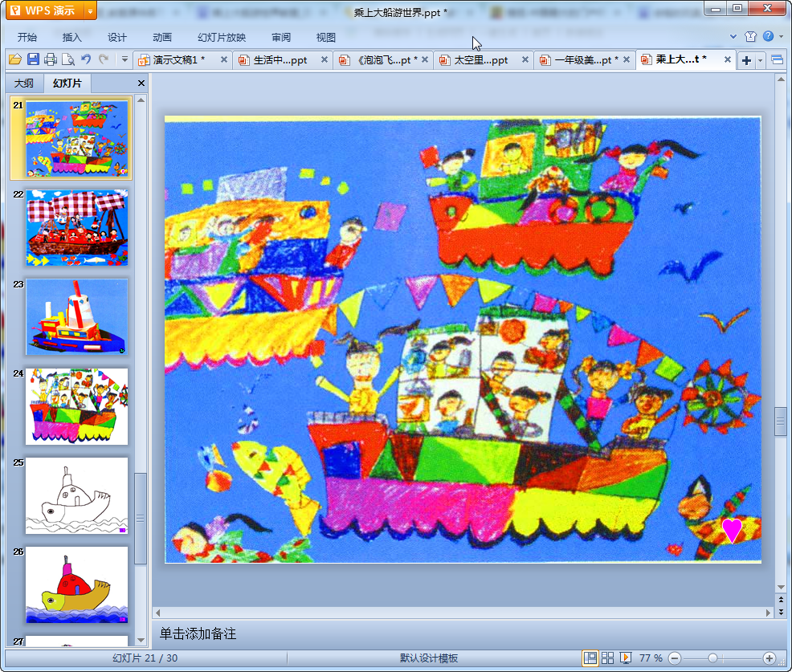
Task: Open help with the question mark icon
Action: (768, 36)
